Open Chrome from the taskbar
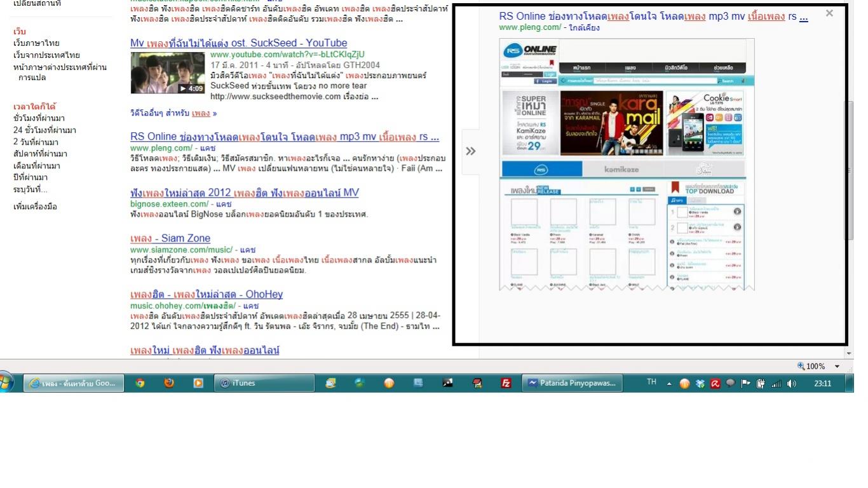Image resolution: width=868 pixels, height=488 pixels. click(x=140, y=383)
